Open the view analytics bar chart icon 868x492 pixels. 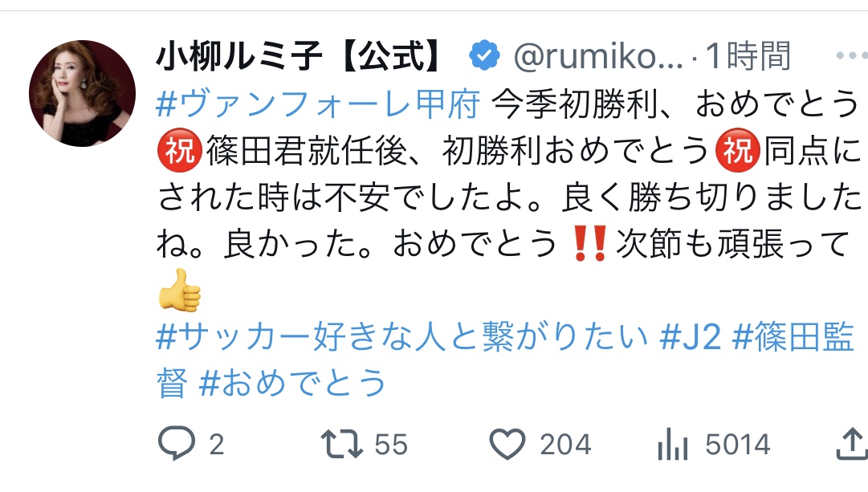click(673, 444)
